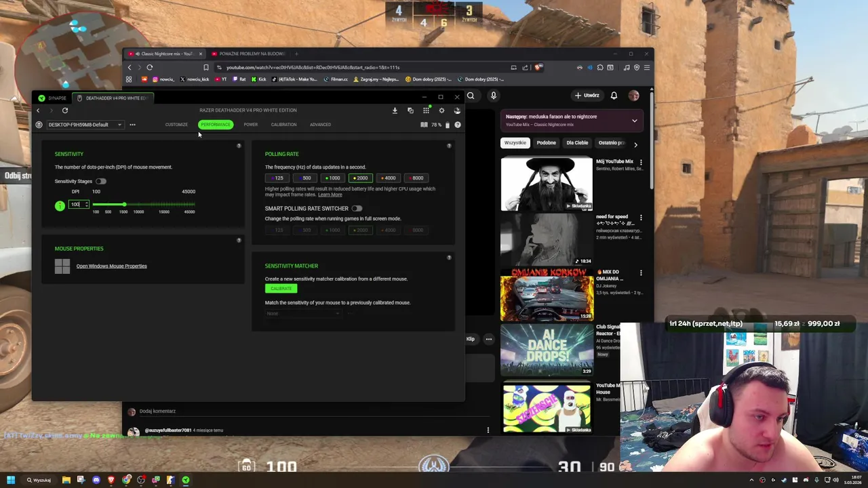Viewport: 868px width, 488px height.
Task: Open Synapse settings gear
Action: click(x=441, y=110)
